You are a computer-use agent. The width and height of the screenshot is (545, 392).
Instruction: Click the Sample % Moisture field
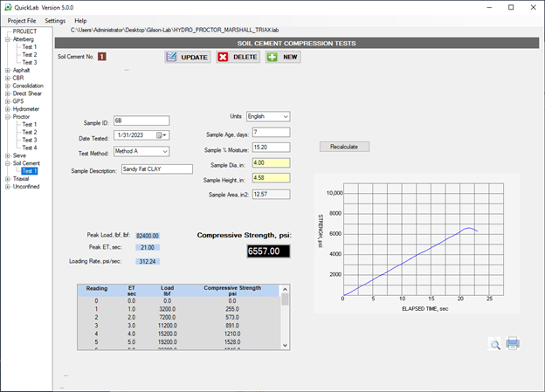(x=271, y=148)
